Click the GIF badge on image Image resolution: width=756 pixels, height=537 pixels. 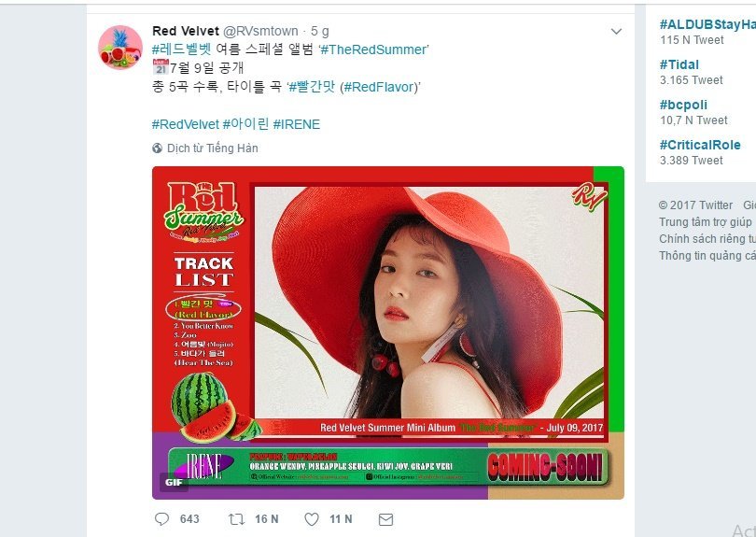click(x=174, y=482)
